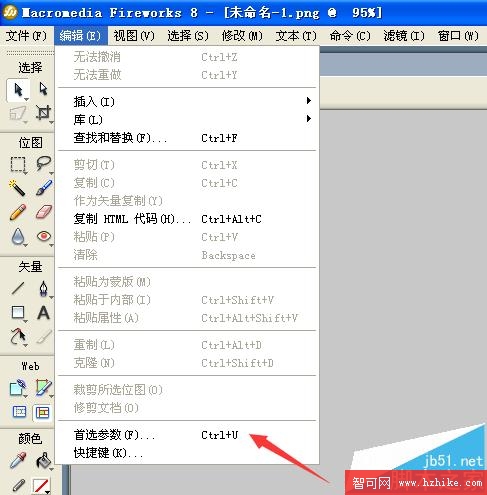Select the Brush tool

click(x=44, y=188)
